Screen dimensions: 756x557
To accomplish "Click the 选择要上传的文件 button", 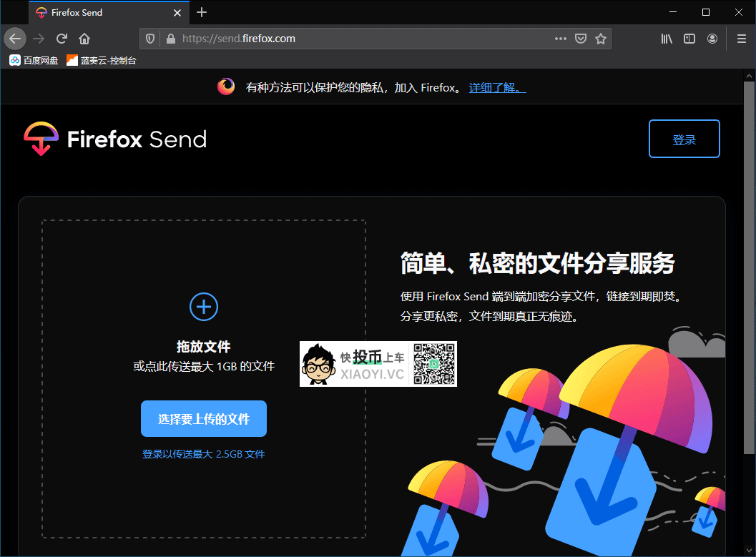I will point(203,419).
